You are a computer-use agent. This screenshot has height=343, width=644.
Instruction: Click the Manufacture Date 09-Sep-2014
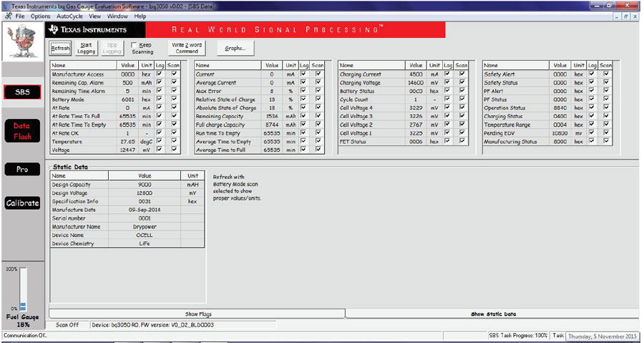click(x=145, y=210)
